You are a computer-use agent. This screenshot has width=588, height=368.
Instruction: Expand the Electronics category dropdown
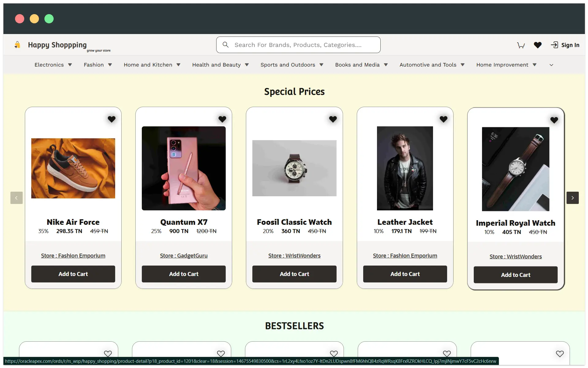pyautogui.click(x=70, y=65)
